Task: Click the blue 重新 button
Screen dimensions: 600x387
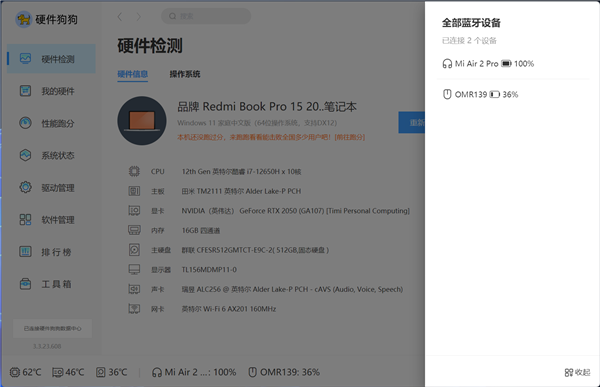Action: (412, 122)
